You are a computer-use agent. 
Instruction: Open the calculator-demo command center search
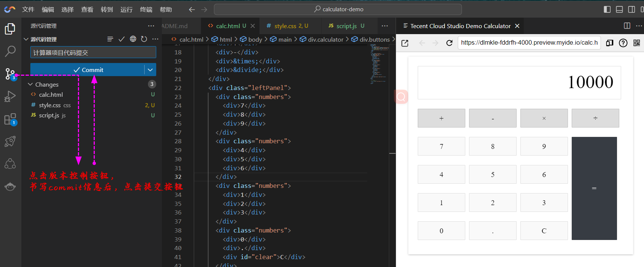[338, 9]
